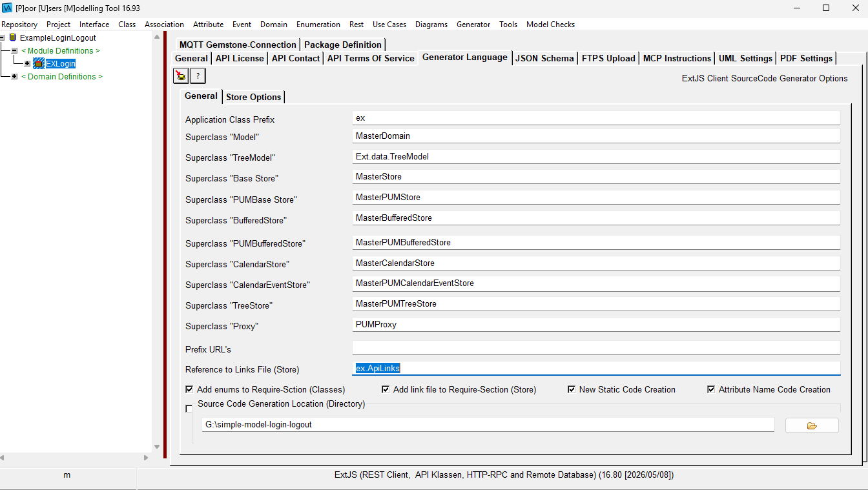Go to the FTPS Upload tab
868x490 pixels.
(608, 58)
